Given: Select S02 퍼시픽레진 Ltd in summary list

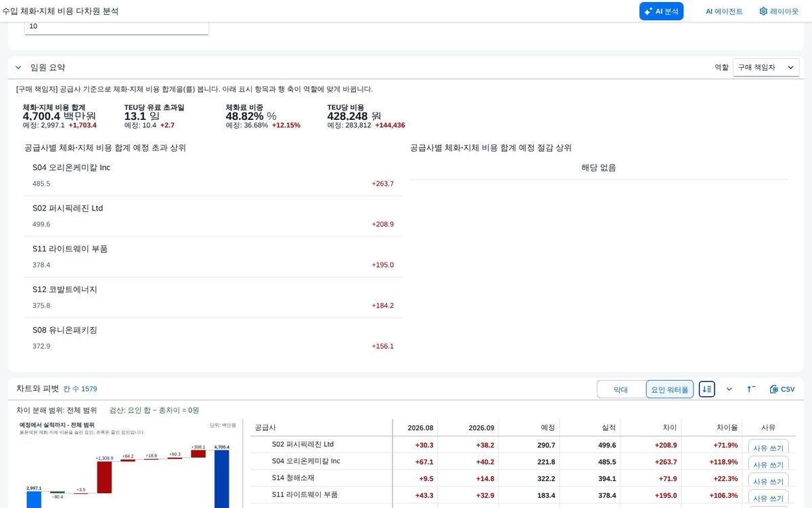Looking at the screenshot, I should click(x=213, y=216).
